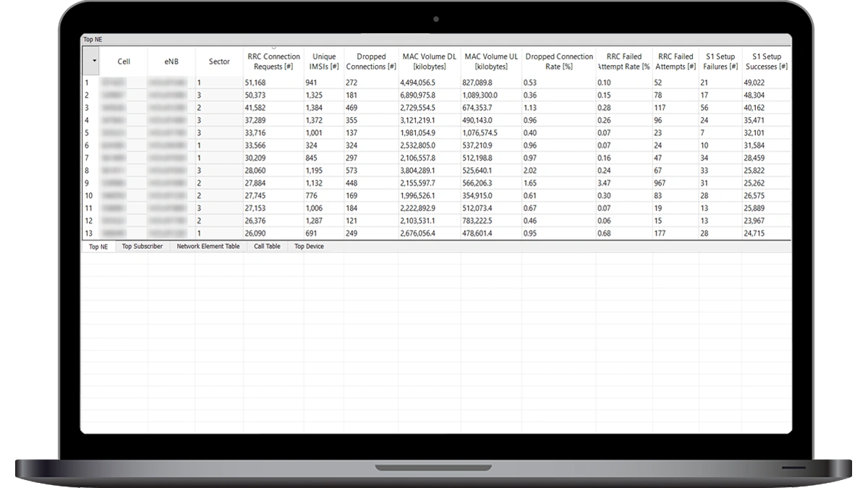The width and height of the screenshot is (868, 488).
Task: Sort by Dropped Connections column header
Action: coord(371,61)
